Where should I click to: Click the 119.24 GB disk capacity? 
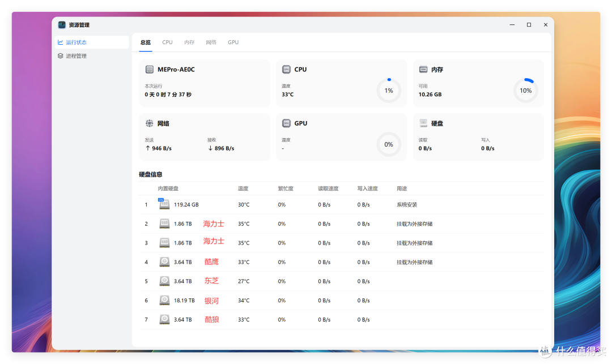point(186,204)
